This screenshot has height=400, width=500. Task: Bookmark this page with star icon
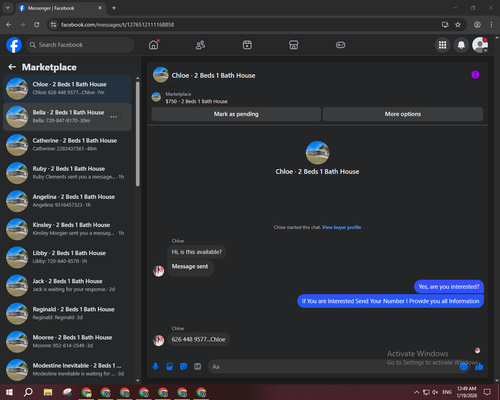[458, 25]
